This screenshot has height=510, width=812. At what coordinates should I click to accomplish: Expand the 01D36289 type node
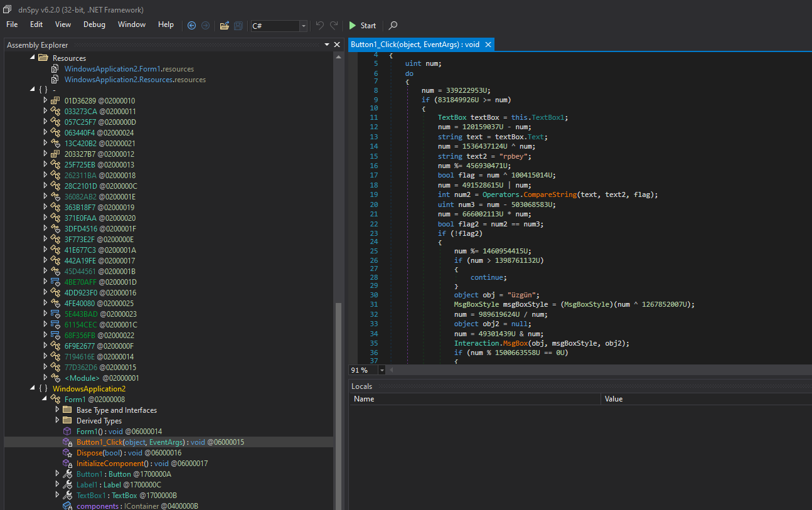point(45,100)
